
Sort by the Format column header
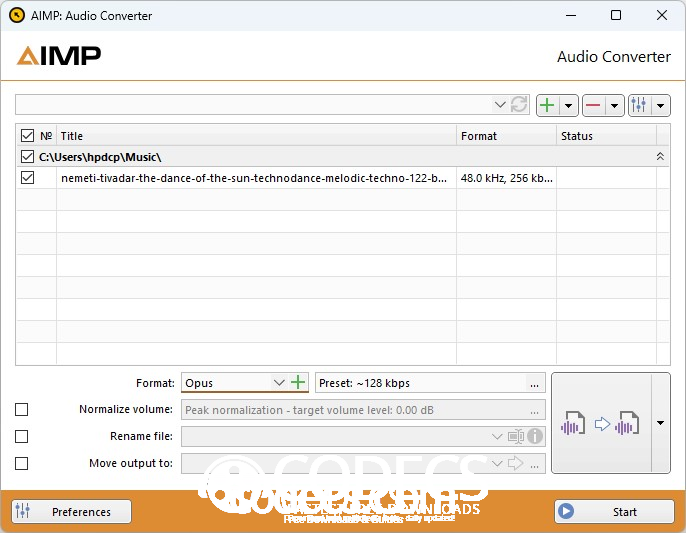coord(507,136)
